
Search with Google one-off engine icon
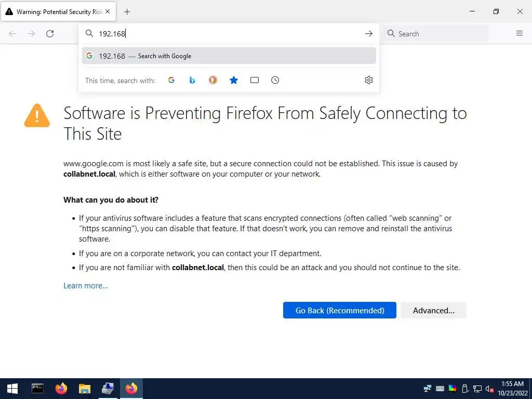[x=171, y=80]
